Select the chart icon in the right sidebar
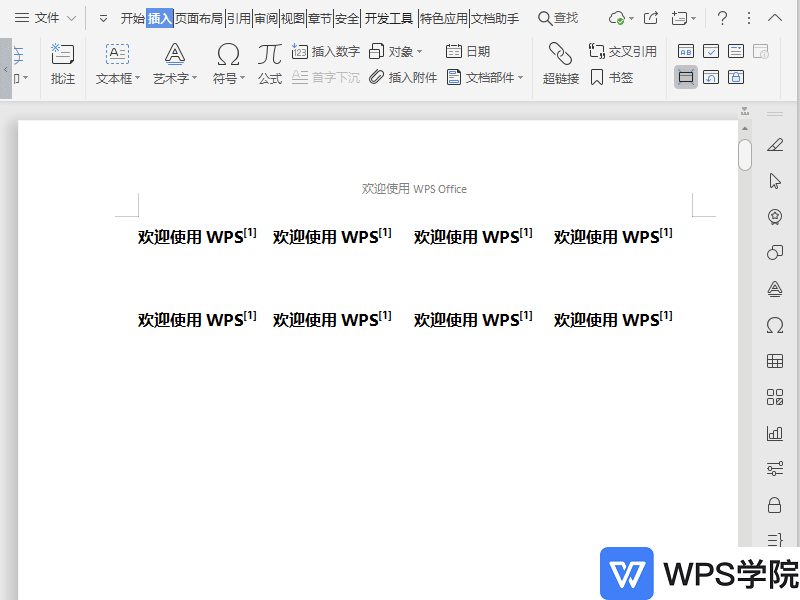Screen dimensions: 800x600 [x=774, y=432]
